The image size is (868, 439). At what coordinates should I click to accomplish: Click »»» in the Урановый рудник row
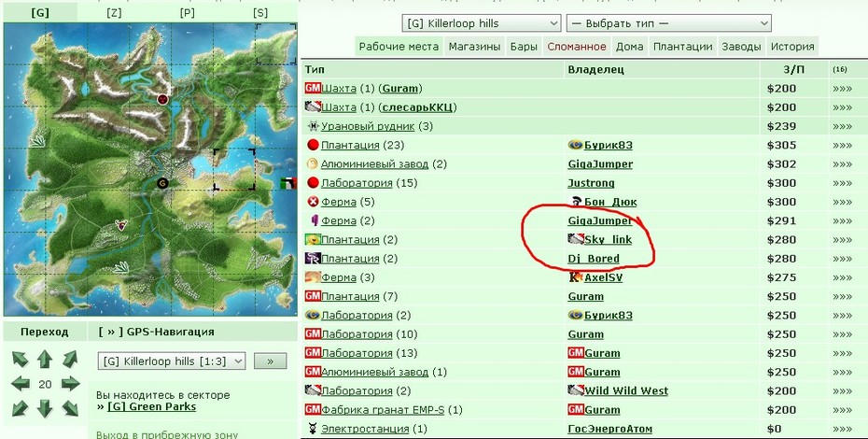click(842, 126)
